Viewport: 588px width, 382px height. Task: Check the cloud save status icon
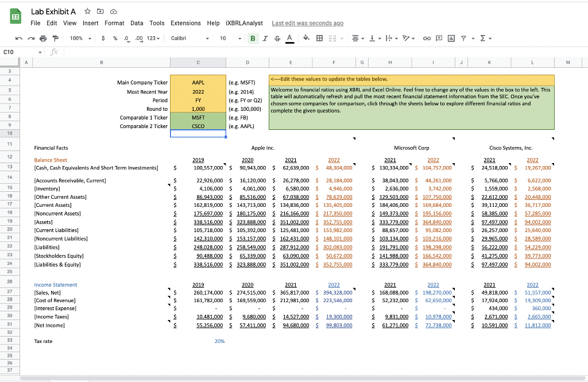coord(114,11)
